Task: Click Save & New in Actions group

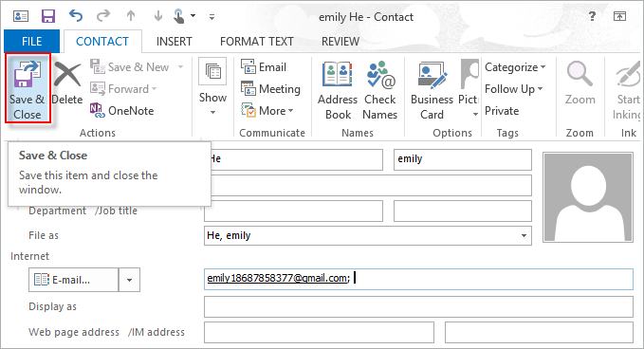Action: pos(131,67)
